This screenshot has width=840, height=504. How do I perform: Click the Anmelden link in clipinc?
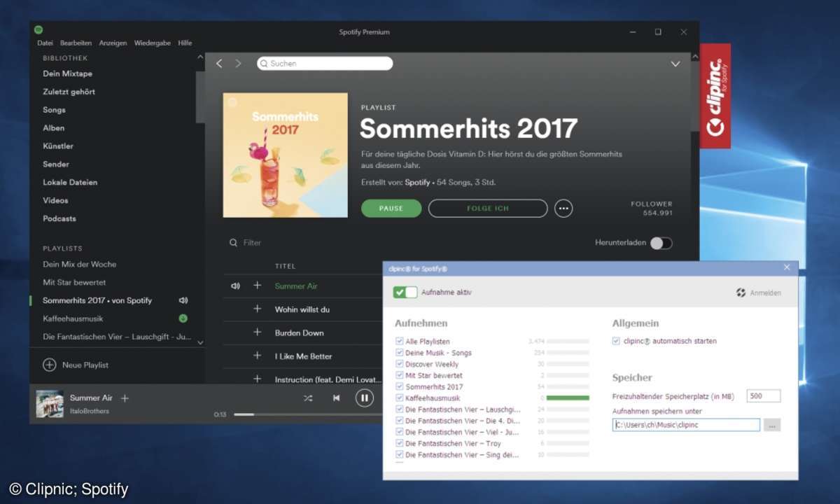(765, 293)
